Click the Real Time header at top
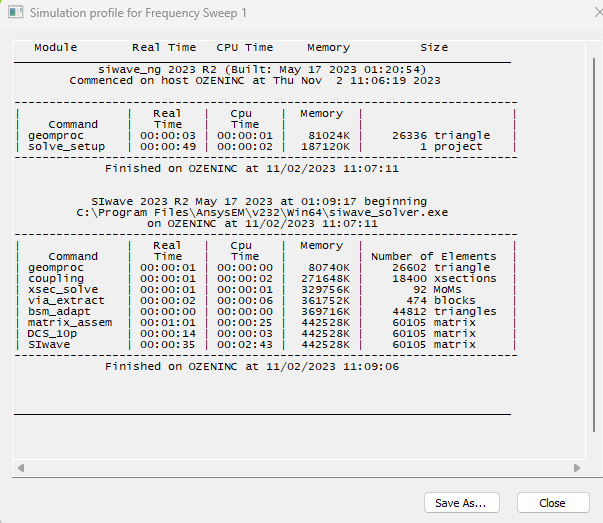 click(164, 48)
